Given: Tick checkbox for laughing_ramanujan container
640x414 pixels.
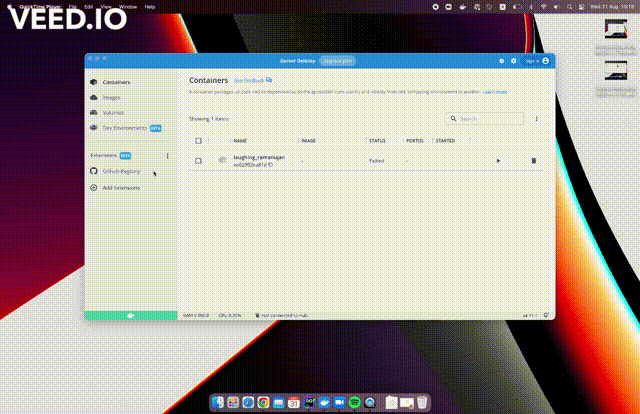Looking at the screenshot, I should (x=198, y=161).
